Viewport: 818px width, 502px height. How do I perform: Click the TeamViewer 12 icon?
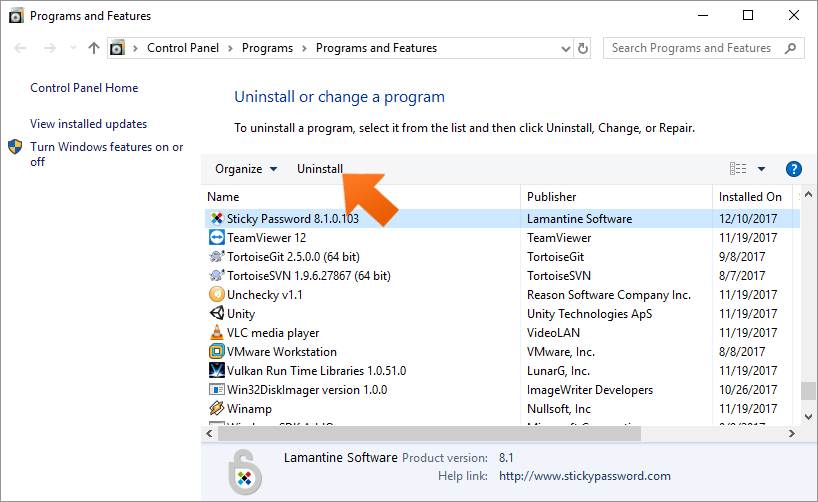(216, 237)
